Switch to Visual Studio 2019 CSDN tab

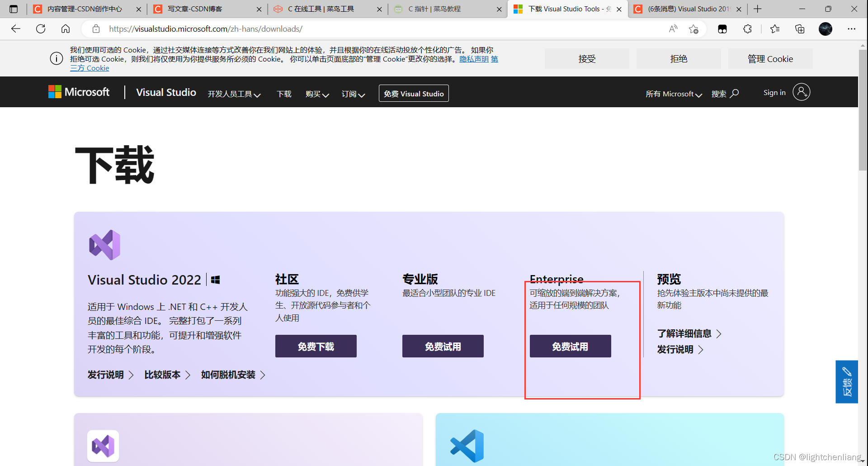pos(688,9)
